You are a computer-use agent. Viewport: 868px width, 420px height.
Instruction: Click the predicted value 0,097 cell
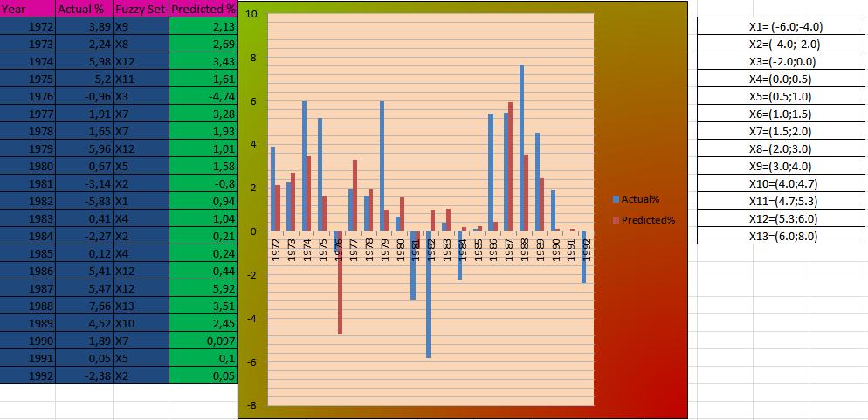(x=203, y=341)
